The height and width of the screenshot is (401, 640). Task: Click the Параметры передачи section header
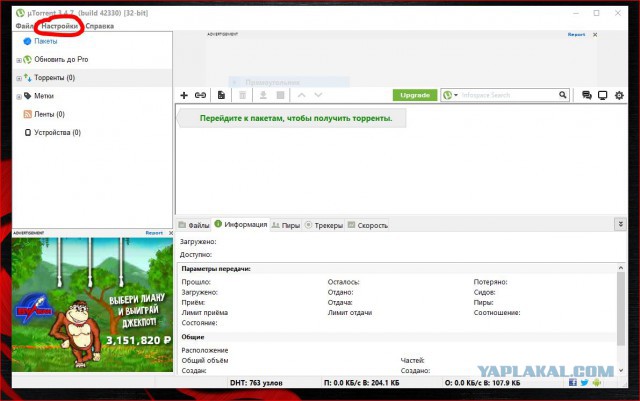tap(216, 269)
